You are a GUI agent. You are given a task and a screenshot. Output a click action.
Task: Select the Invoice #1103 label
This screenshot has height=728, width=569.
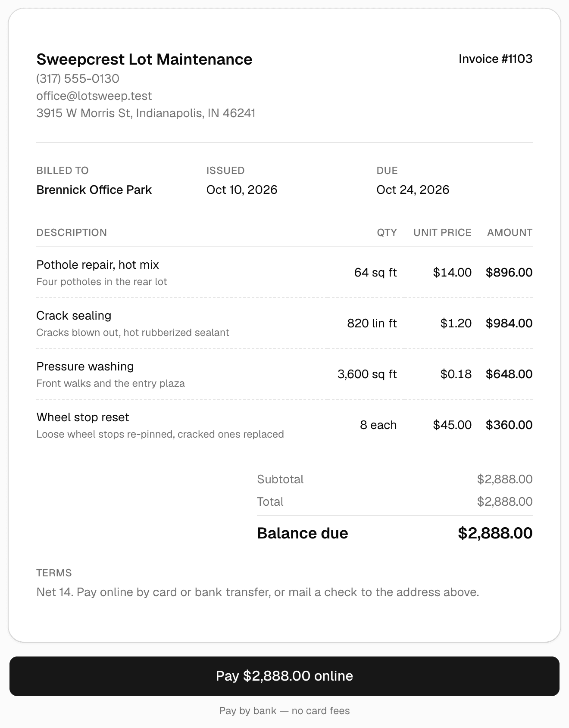coord(495,59)
